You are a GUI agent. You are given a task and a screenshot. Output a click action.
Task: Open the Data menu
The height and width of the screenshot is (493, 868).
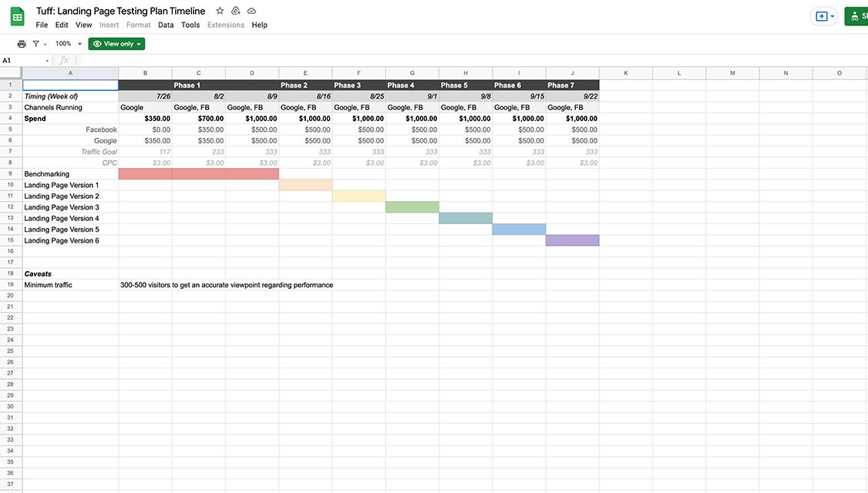point(166,25)
